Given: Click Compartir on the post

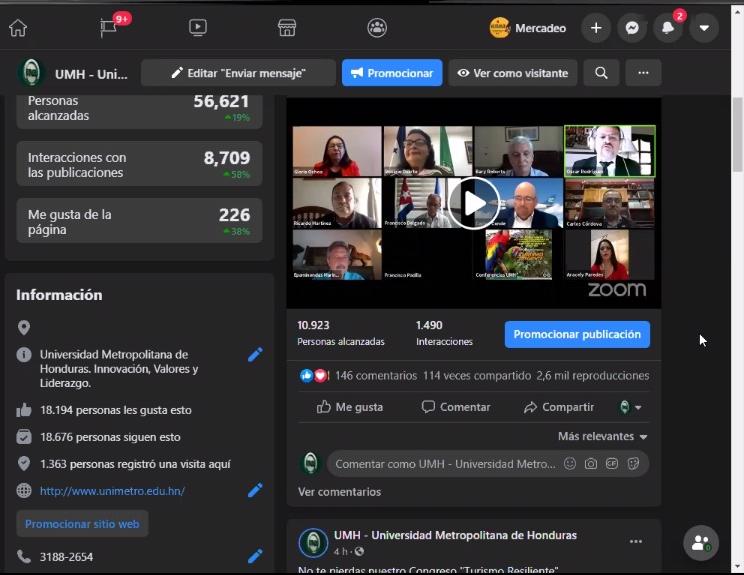Looking at the screenshot, I should 558,407.
